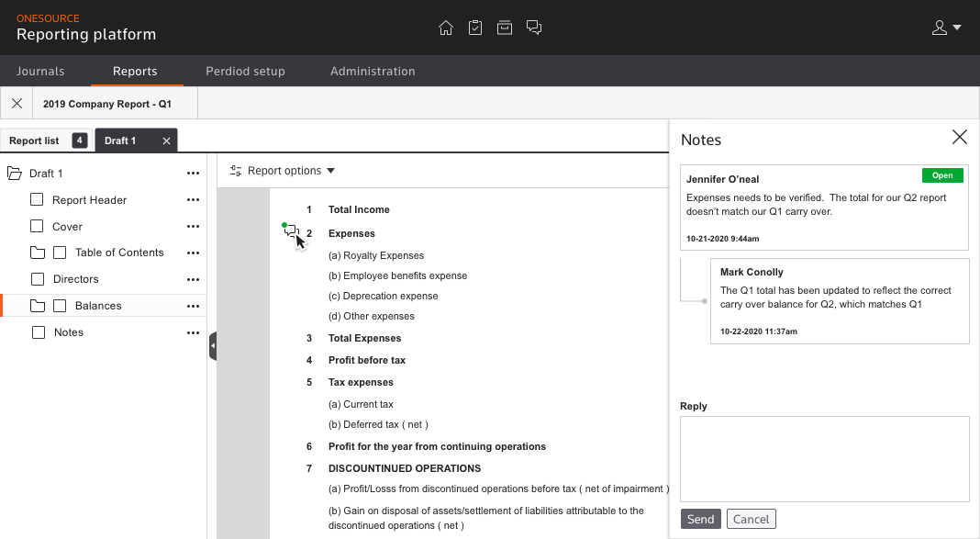Screen dimensions: 980x539
Task: Go to the home icon in header
Action: tap(446, 28)
